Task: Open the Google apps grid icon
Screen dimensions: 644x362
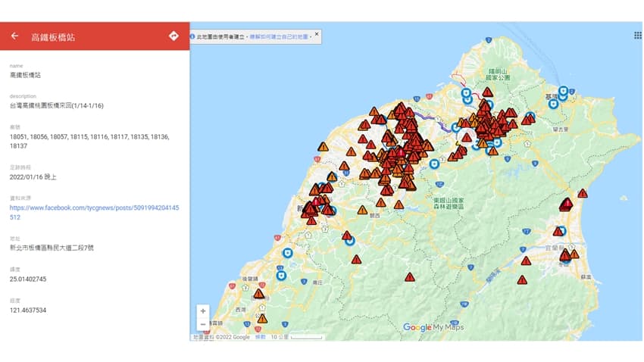Action: click(x=637, y=36)
